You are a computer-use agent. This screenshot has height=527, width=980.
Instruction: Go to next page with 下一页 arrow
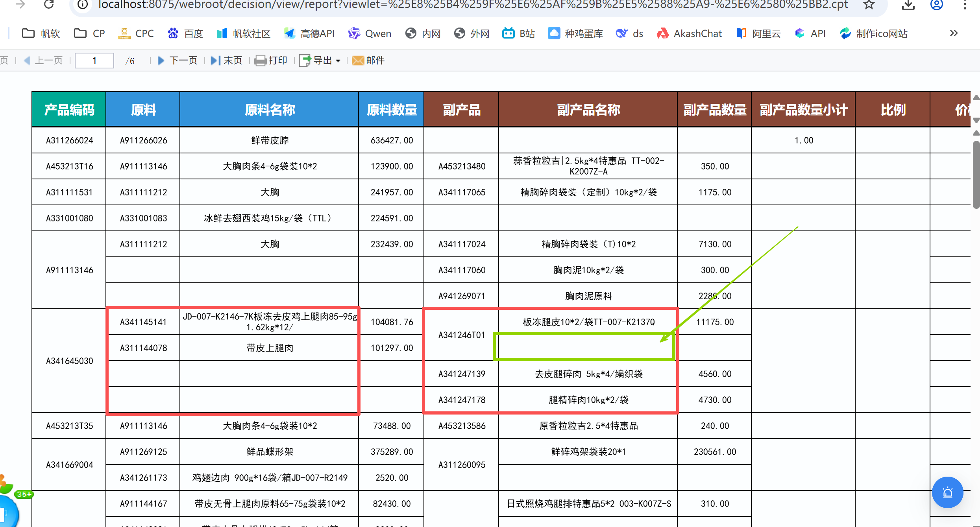161,61
